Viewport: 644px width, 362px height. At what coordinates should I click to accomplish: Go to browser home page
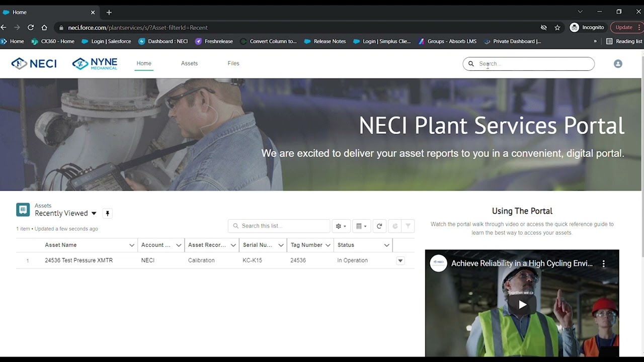click(44, 28)
